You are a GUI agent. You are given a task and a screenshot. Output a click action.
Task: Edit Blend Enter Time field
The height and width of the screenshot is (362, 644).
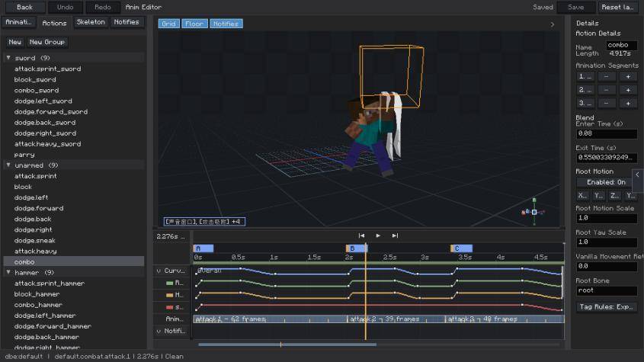[607, 133]
